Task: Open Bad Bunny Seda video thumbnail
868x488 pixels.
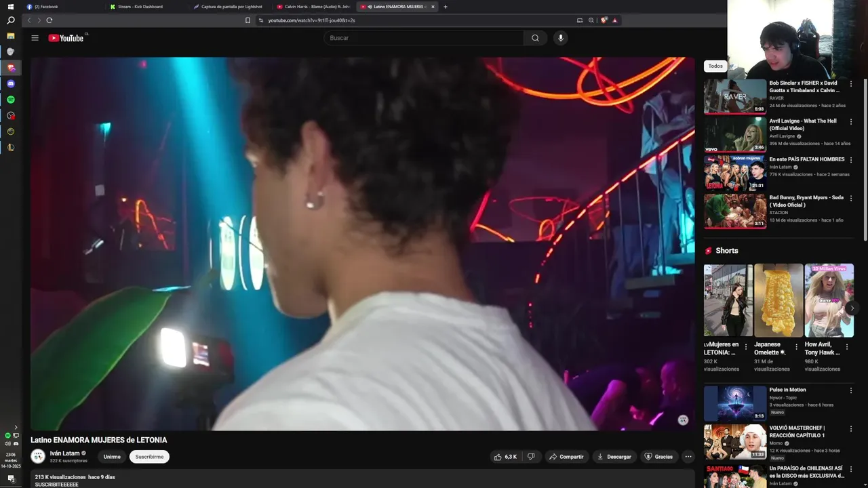Action: 735,211
